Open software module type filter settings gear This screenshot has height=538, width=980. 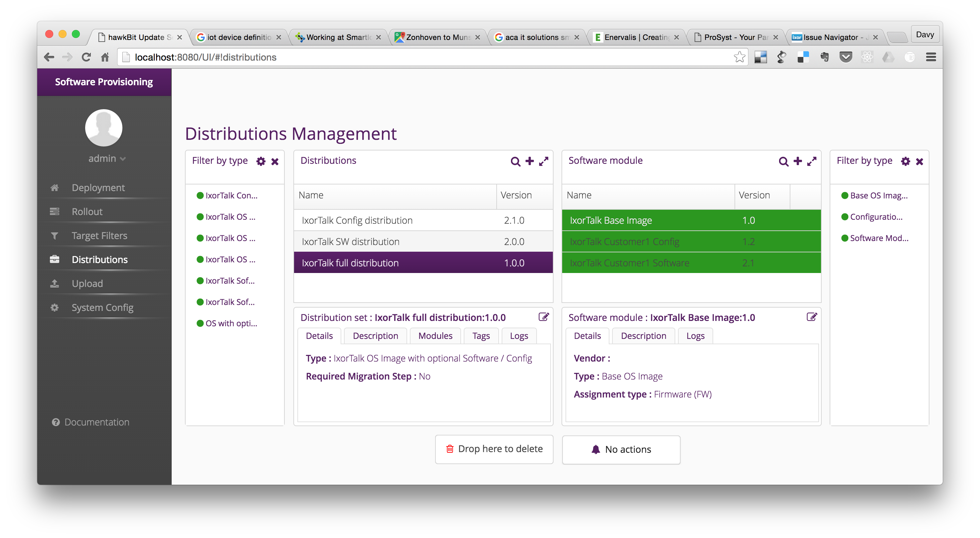point(905,161)
